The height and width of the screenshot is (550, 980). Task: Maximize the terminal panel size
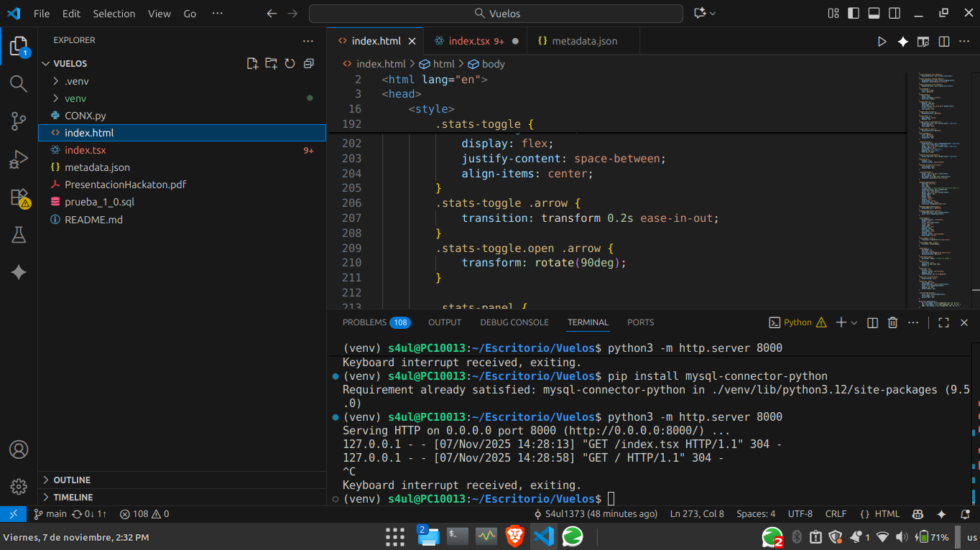(943, 323)
